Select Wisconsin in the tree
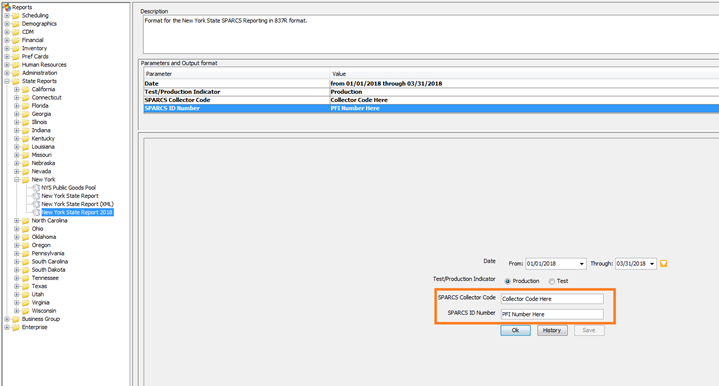Image resolution: width=719 pixels, height=386 pixels. (44, 311)
